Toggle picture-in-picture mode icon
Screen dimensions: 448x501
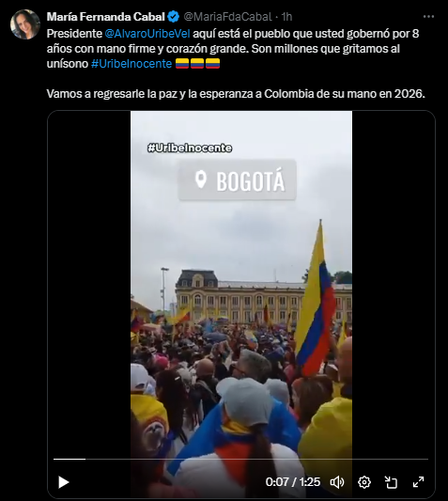(x=391, y=482)
